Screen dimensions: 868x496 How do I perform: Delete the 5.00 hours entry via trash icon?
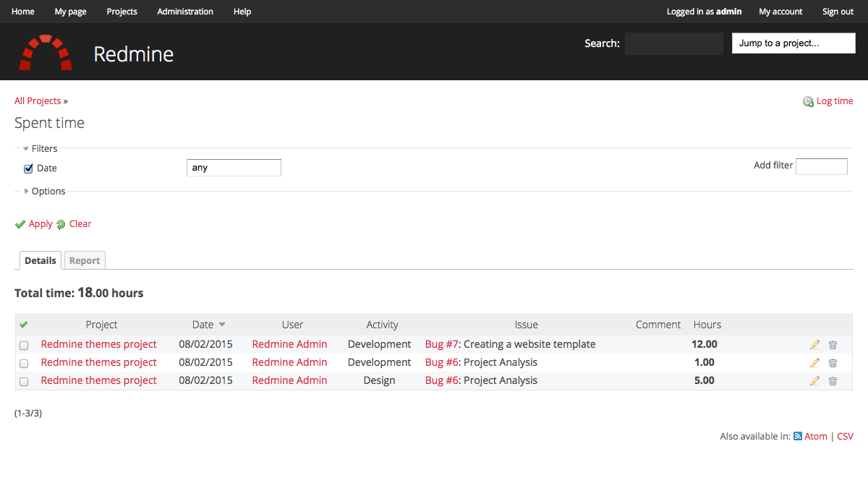point(833,381)
